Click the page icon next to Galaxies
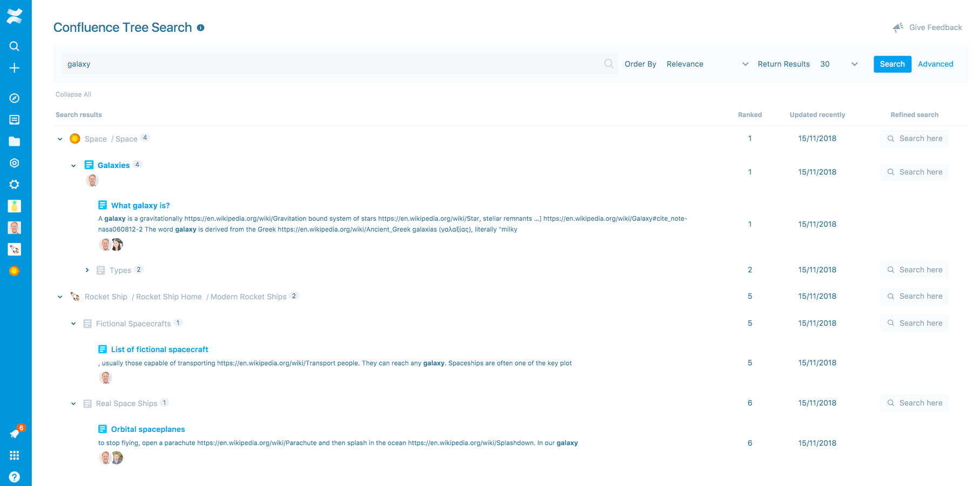Screen dimensions: 980x486 (x=89, y=165)
